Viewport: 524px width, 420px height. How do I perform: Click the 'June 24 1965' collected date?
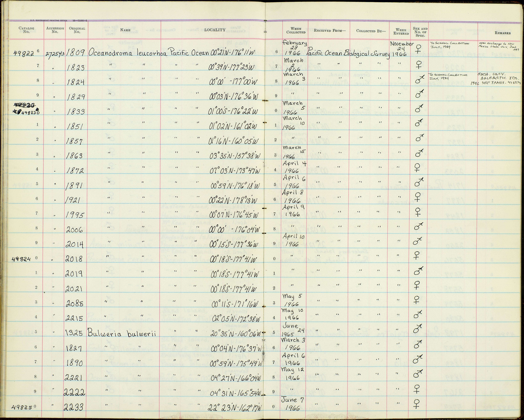pos(293,330)
